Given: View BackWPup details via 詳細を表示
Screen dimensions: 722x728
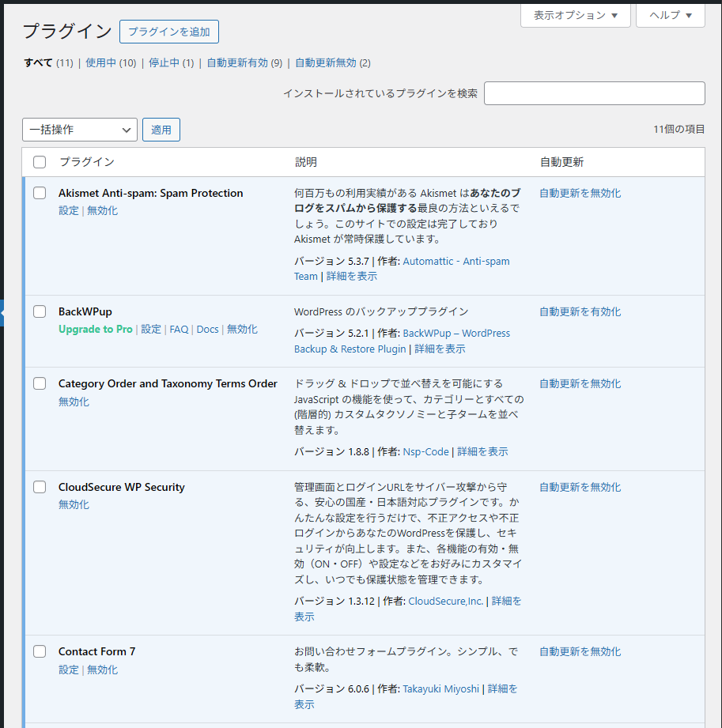Looking at the screenshot, I should point(440,349).
